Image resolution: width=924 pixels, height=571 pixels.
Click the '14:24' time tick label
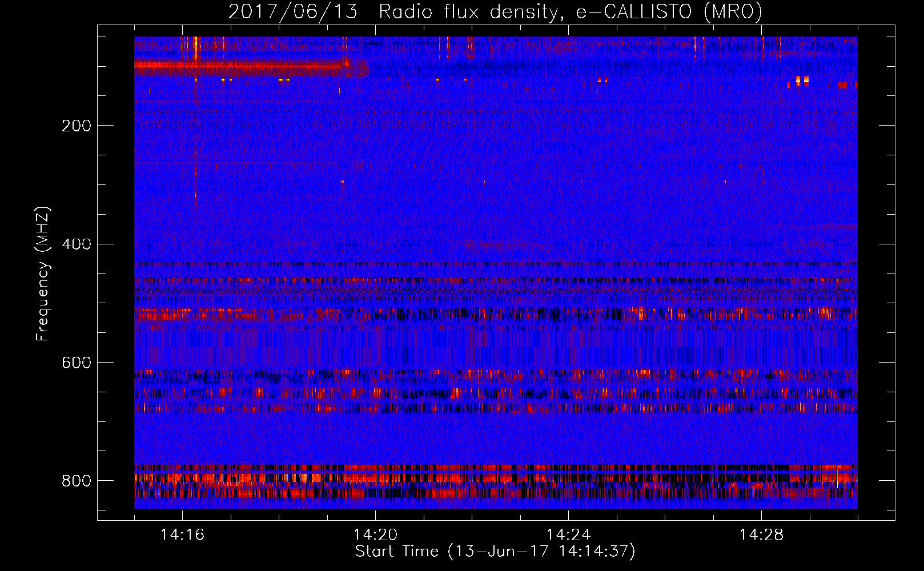click(x=568, y=534)
